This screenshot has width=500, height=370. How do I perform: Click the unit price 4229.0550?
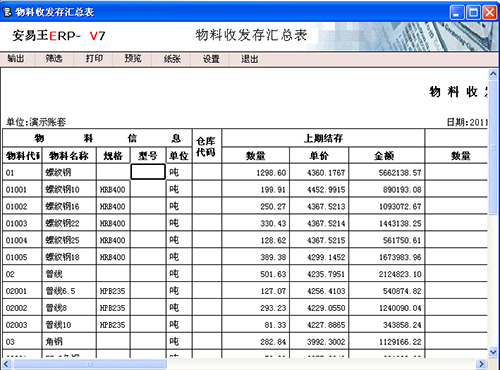click(x=326, y=308)
